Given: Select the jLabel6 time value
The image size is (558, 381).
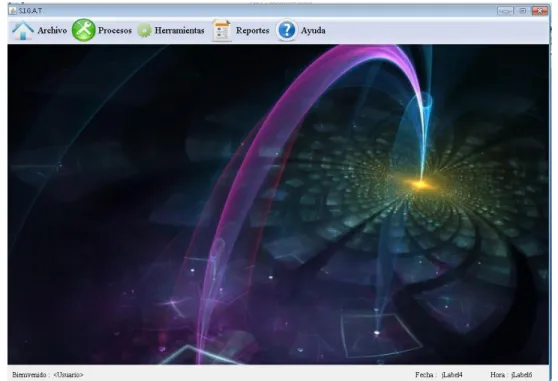Looking at the screenshot, I should 522,375.
